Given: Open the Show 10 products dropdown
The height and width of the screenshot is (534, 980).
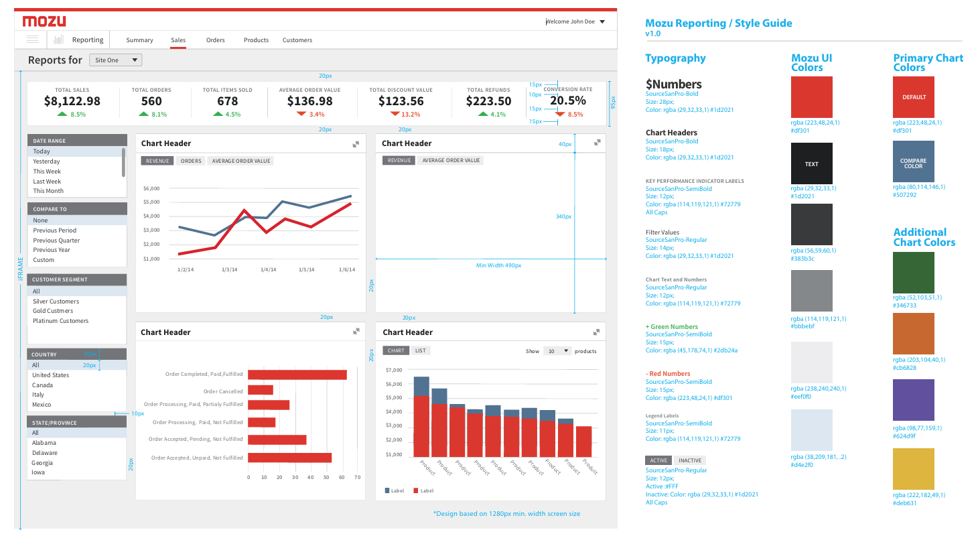Looking at the screenshot, I should coord(557,351).
